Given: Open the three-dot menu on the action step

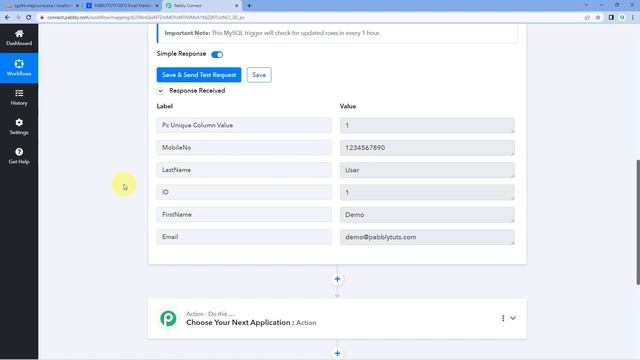Looking at the screenshot, I should (x=503, y=318).
